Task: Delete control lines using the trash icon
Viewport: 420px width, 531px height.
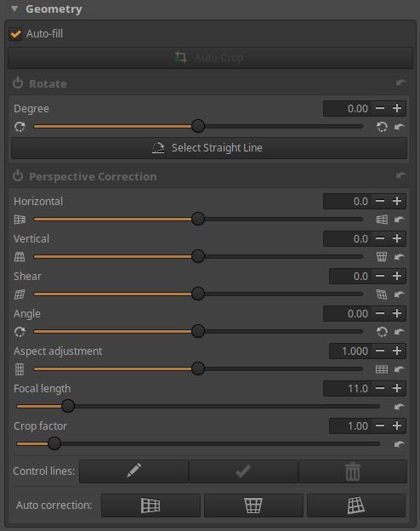Action: tap(353, 471)
